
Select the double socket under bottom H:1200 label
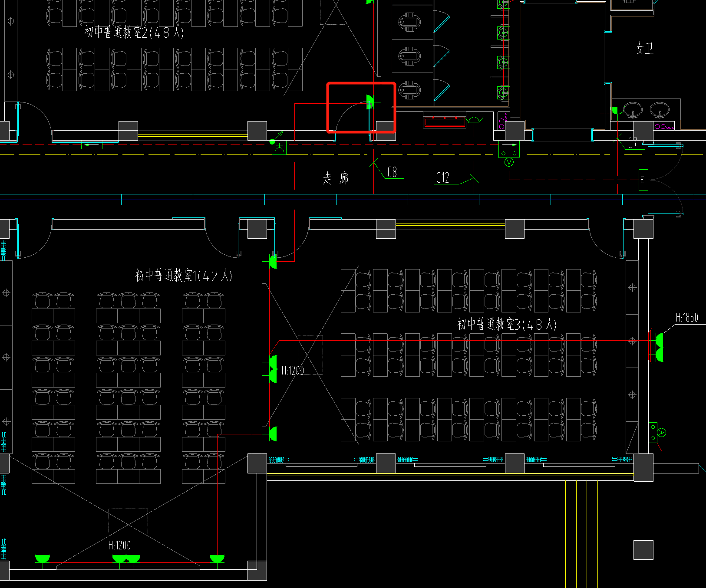(126, 559)
